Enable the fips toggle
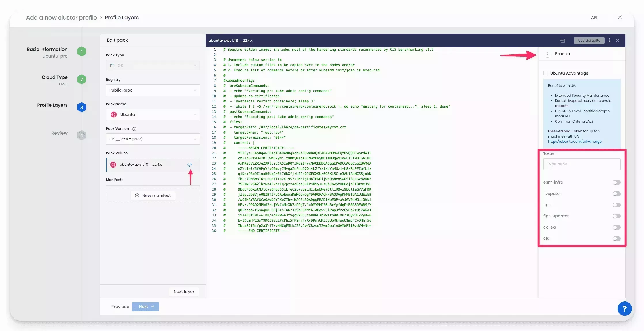The width and height of the screenshot is (644, 331). [x=617, y=205]
